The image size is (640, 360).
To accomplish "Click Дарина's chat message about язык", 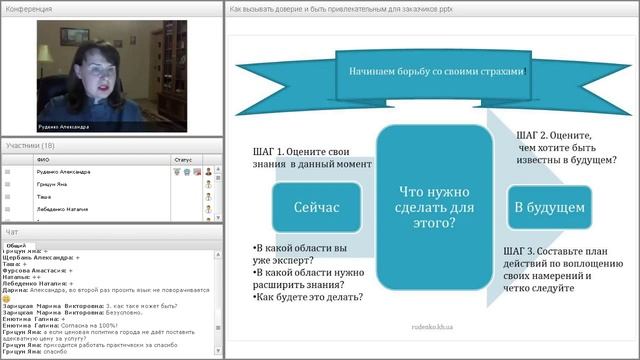I will (106, 290).
